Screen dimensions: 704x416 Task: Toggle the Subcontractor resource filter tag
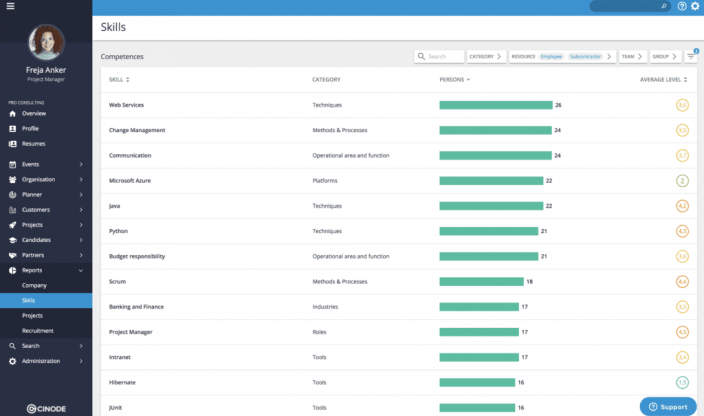tap(584, 57)
